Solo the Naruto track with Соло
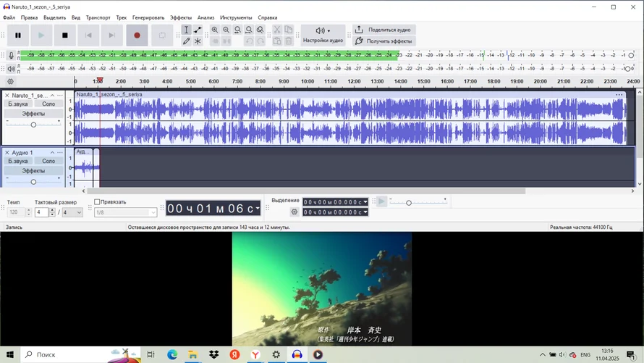Screen dimensions: 644x363 pos(48,104)
